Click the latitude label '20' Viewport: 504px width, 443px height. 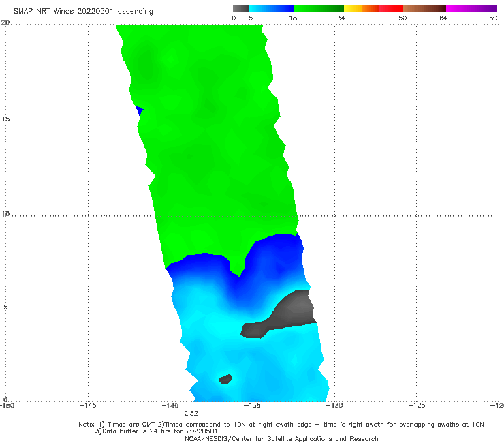coord(5,22)
